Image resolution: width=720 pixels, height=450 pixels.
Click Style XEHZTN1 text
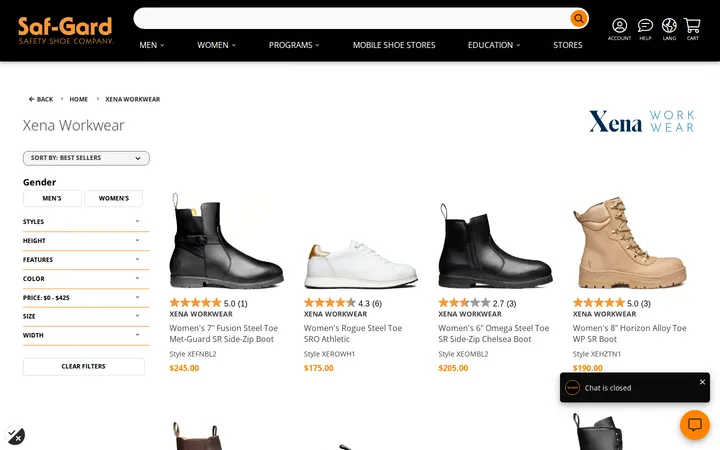point(596,354)
